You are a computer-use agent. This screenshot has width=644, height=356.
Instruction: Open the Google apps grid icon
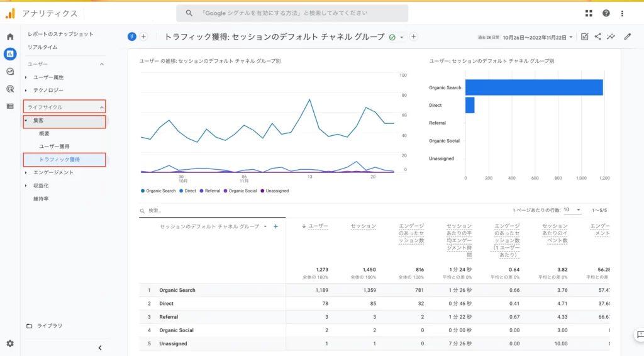[x=589, y=14]
